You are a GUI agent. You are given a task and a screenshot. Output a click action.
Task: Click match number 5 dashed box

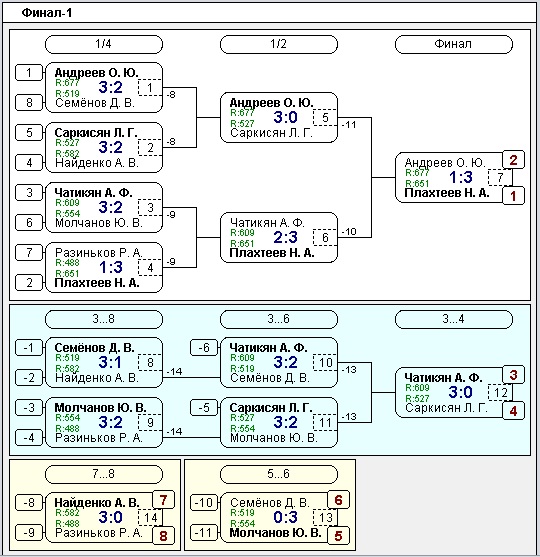coord(325,118)
